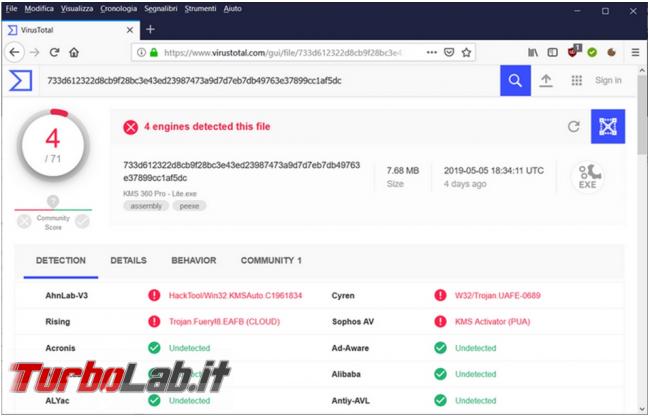
Task: Click the EXE file type icon
Action: [x=587, y=176]
